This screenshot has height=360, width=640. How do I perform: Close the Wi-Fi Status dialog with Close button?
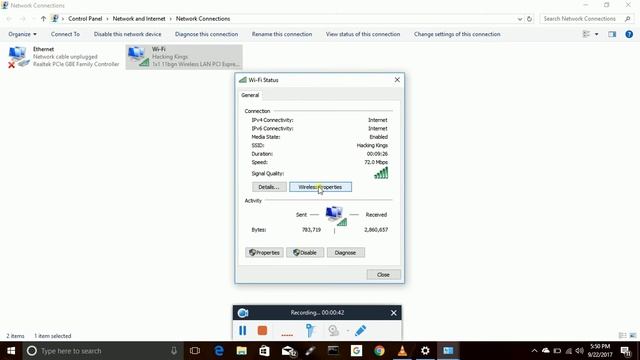[383, 275]
